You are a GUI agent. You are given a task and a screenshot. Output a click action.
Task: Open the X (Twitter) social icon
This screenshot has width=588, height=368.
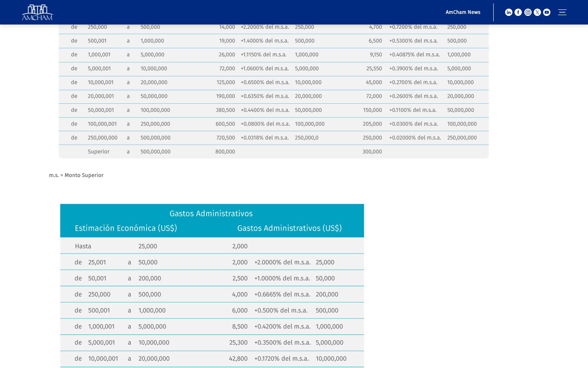pyautogui.click(x=537, y=12)
